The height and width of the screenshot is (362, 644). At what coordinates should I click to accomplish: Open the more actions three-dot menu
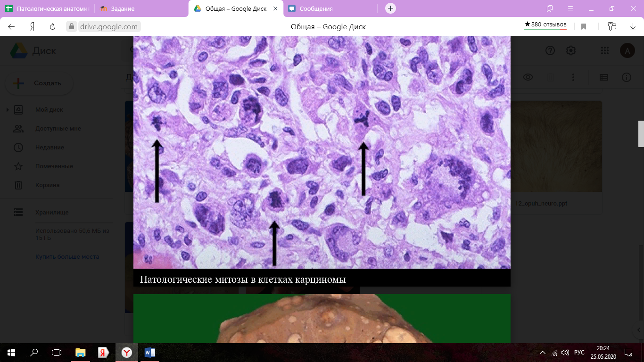(573, 77)
